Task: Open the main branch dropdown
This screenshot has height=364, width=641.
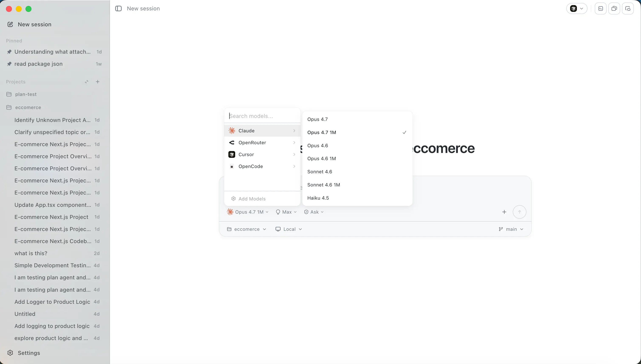Action: [511, 229]
